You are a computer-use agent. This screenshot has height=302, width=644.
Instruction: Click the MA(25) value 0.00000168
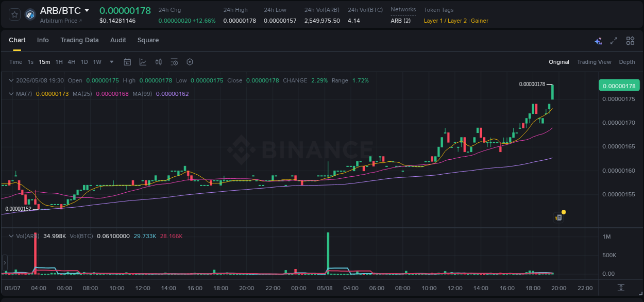112,94
